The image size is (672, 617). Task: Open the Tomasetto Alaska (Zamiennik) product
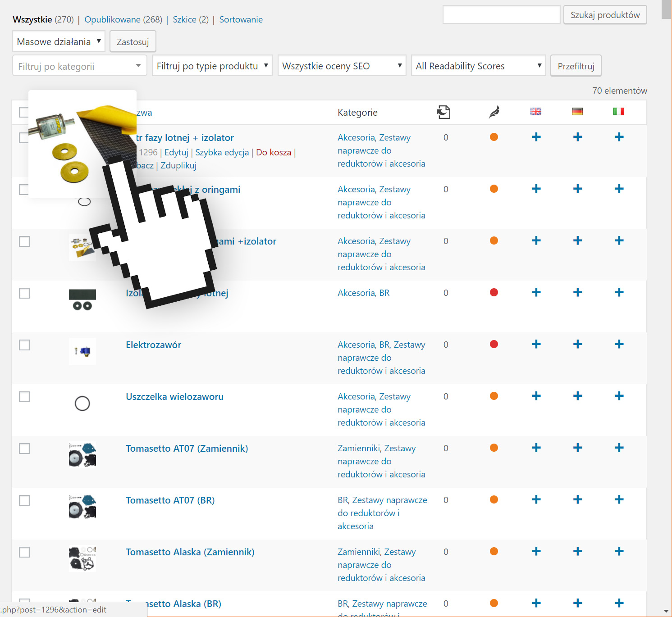(190, 552)
